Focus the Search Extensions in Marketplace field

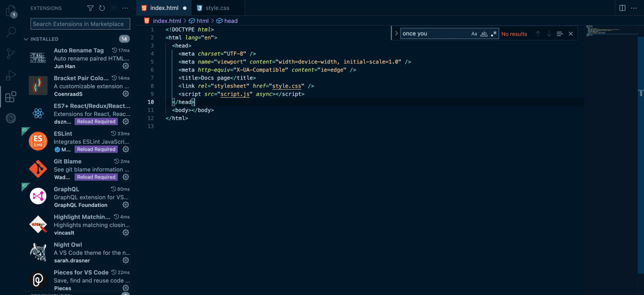[80, 24]
